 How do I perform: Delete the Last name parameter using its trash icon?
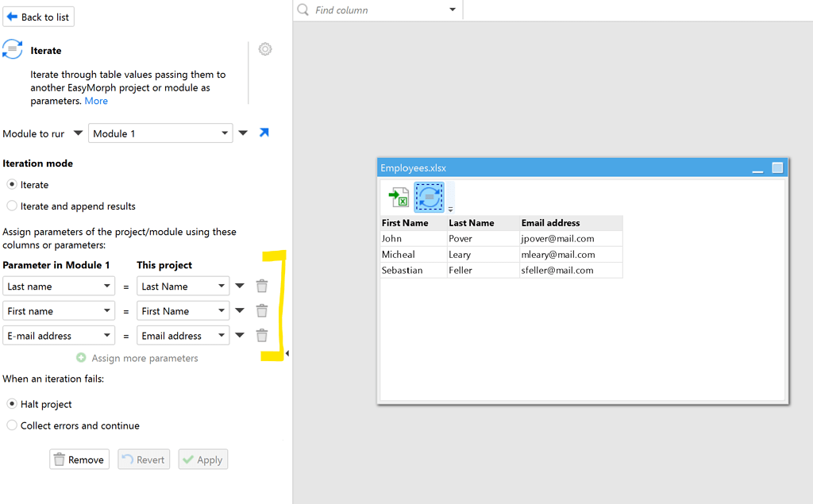[x=262, y=285]
